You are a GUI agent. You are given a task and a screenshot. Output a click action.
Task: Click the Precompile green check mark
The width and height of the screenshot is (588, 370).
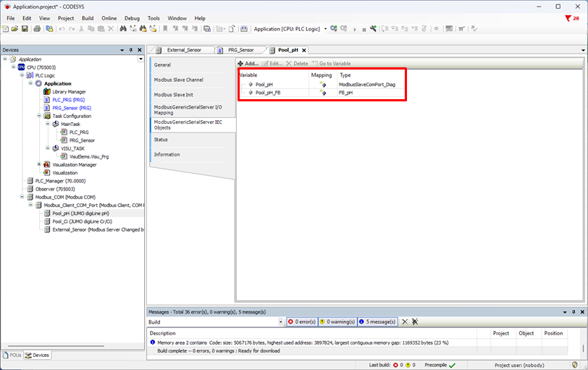(453, 365)
